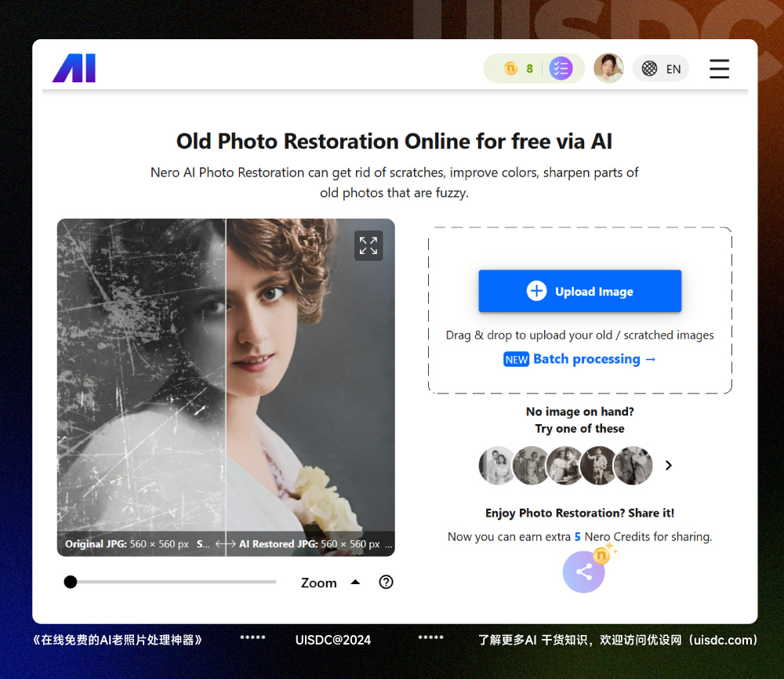Open the purple task checklist icon

click(x=561, y=69)
